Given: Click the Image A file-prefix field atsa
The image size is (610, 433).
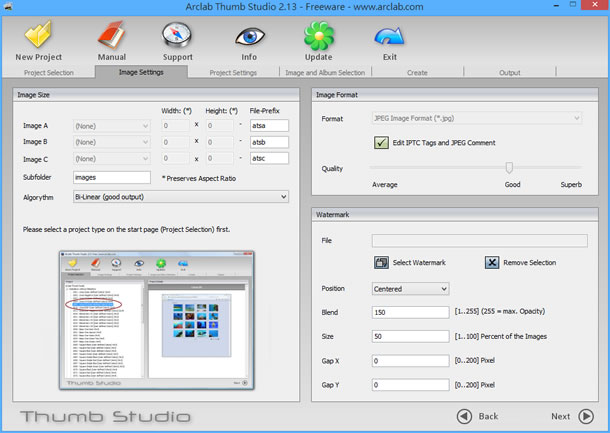Looking at the screenshot, I should (269, 126).
